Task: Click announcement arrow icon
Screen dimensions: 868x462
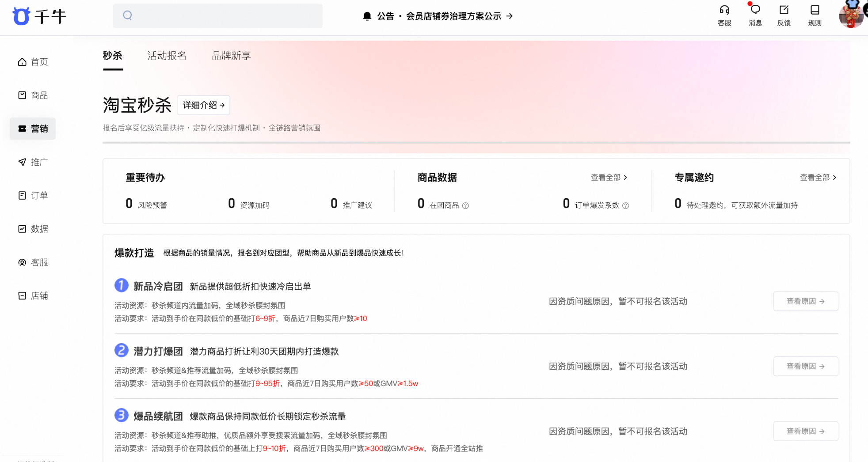Action: (x=510, y=16)
